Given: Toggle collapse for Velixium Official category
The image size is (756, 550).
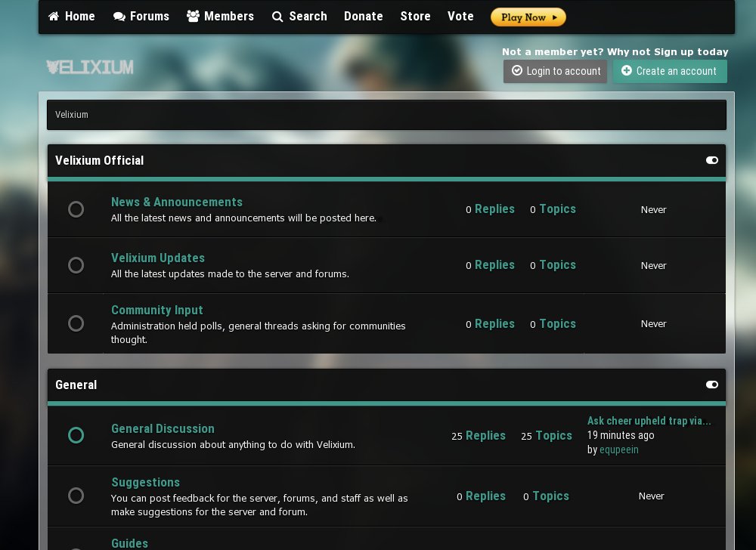Looking at the screenshot, I should point(711,160).
